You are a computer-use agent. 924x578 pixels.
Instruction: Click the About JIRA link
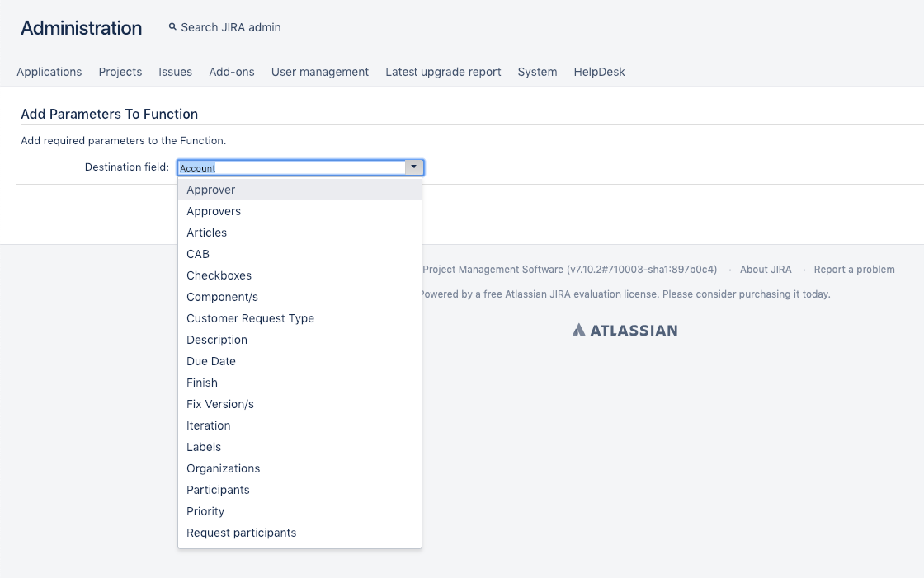tap(766, 270)
